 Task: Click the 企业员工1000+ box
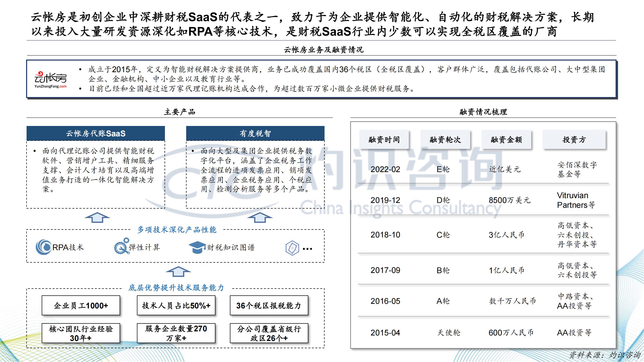point(81,305)
